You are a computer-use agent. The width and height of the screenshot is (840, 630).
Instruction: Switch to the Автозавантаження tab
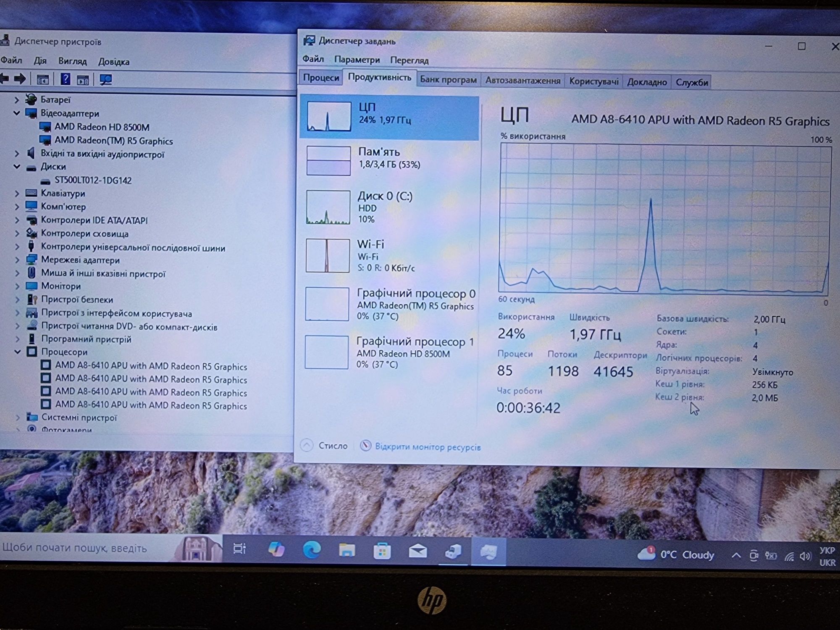click(523, 80)
